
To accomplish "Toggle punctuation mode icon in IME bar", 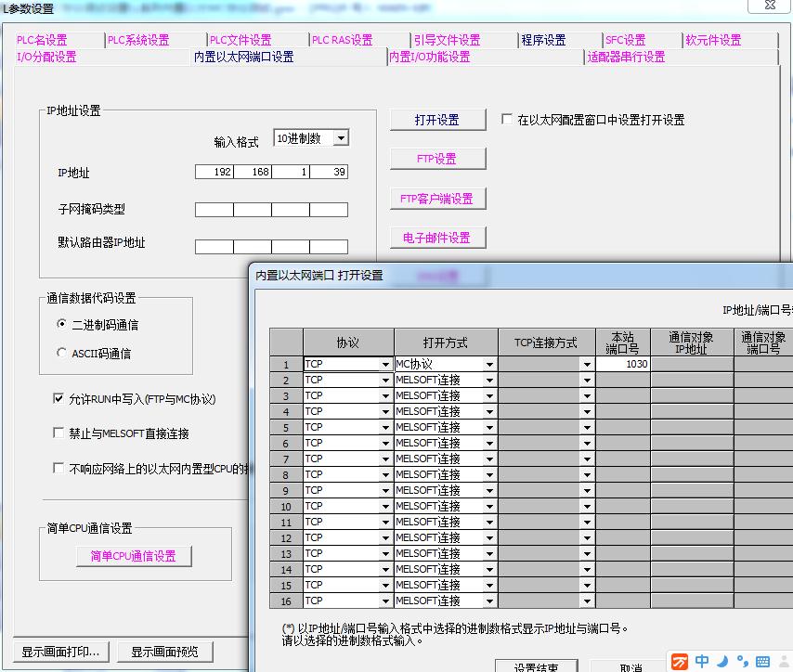I will pyautogui.click(x=741, y=662).
